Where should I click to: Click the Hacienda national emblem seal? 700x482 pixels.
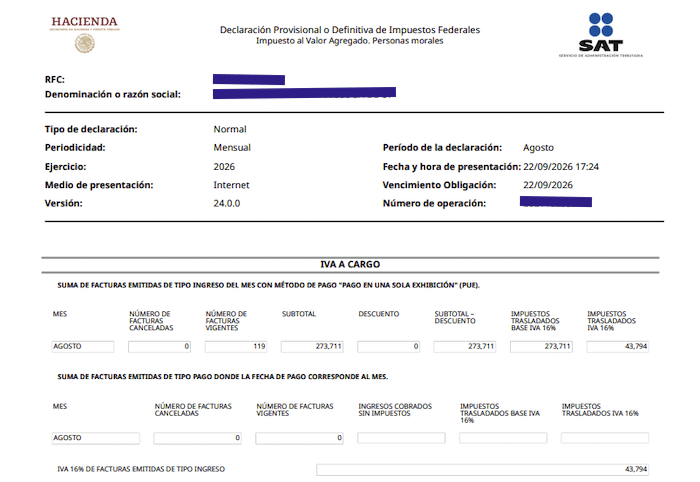84,44
